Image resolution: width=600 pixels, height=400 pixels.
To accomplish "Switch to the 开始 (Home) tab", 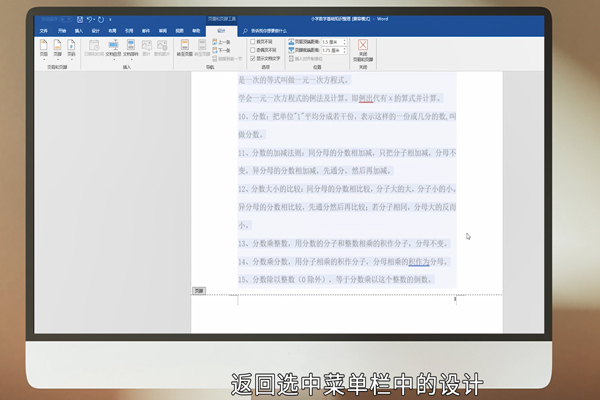I will pyautogui.click(x=62, y=31).
